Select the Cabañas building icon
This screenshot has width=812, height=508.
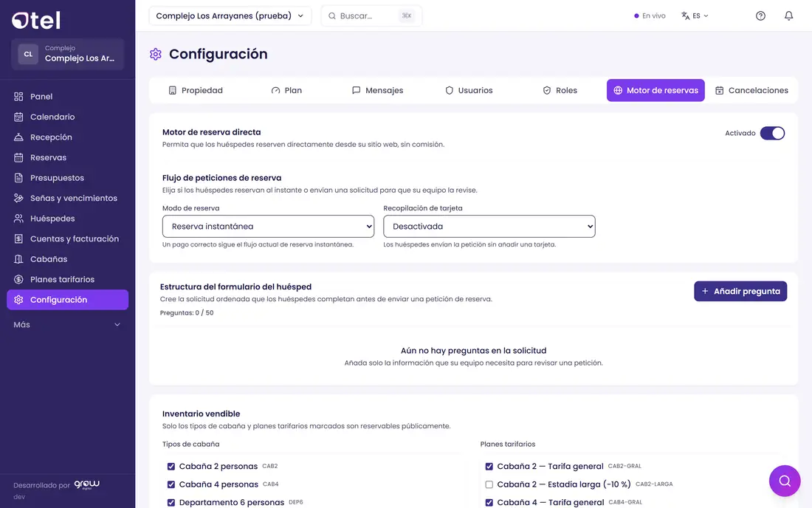point(18,259)
